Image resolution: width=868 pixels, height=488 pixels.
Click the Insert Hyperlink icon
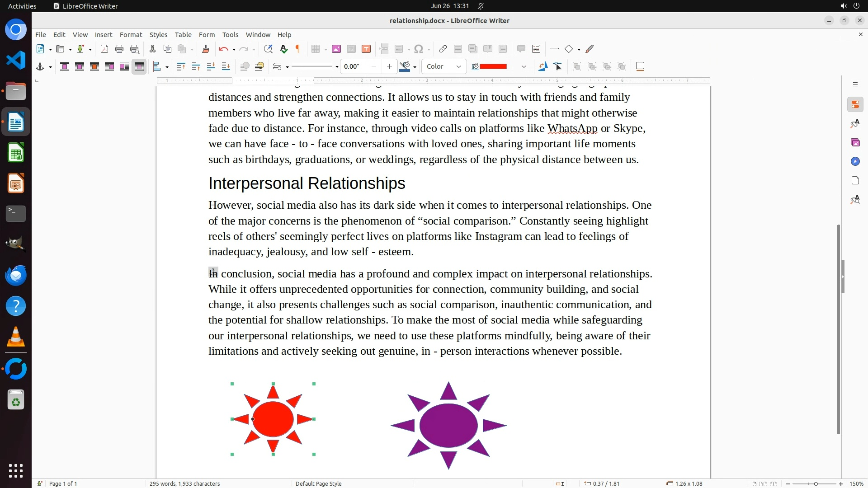click(443, 49)
